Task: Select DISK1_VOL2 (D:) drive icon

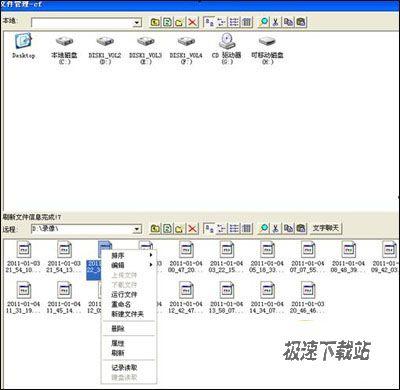Action: click(105, 49)
